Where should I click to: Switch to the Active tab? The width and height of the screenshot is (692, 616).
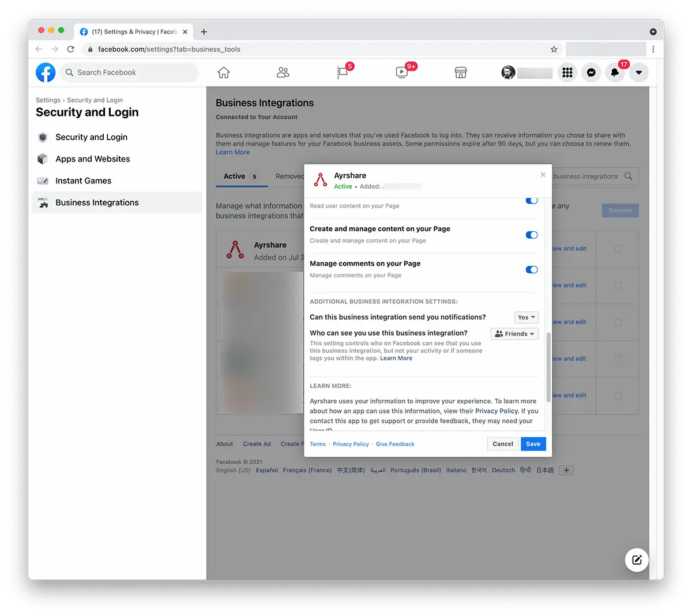pos(235,176)
